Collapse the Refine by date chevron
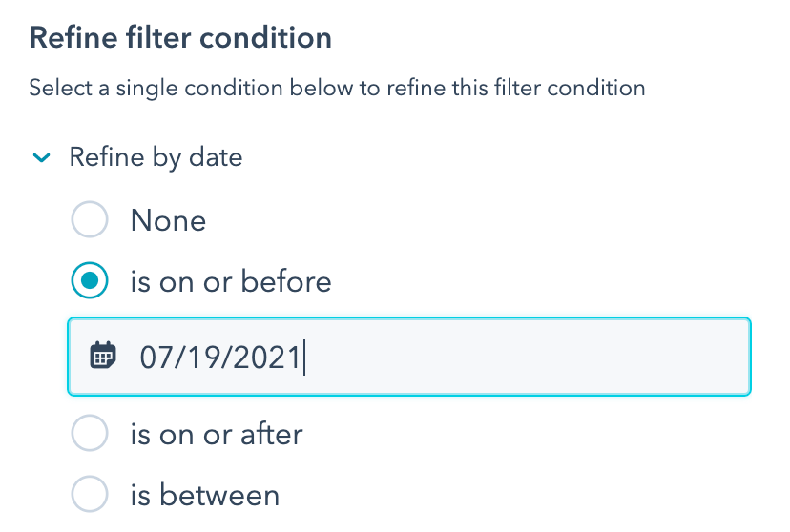 pyautogui.click(x=41, y=158)
